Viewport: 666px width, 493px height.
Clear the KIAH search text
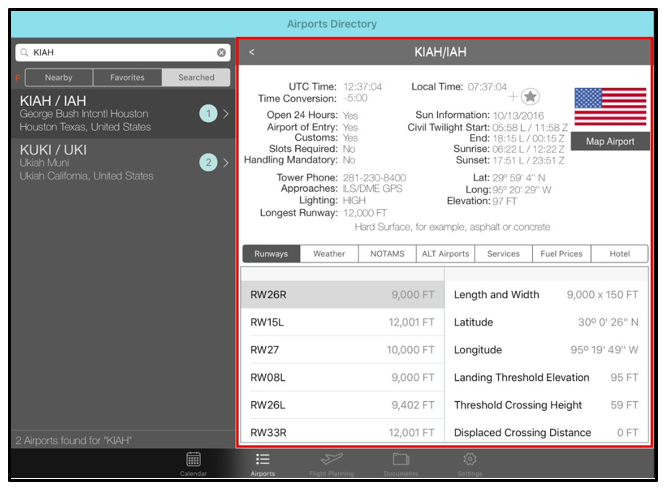221,52
